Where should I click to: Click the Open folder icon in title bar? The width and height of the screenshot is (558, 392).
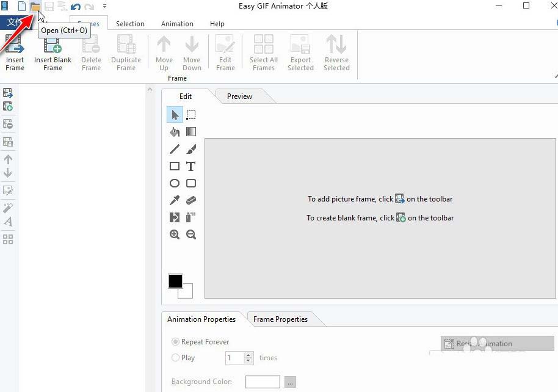(x=35, y=6)
